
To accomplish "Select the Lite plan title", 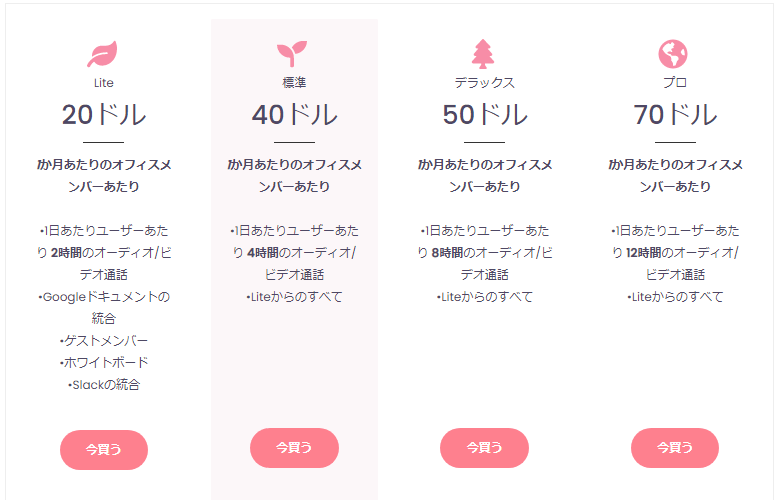I will [104, 83].
